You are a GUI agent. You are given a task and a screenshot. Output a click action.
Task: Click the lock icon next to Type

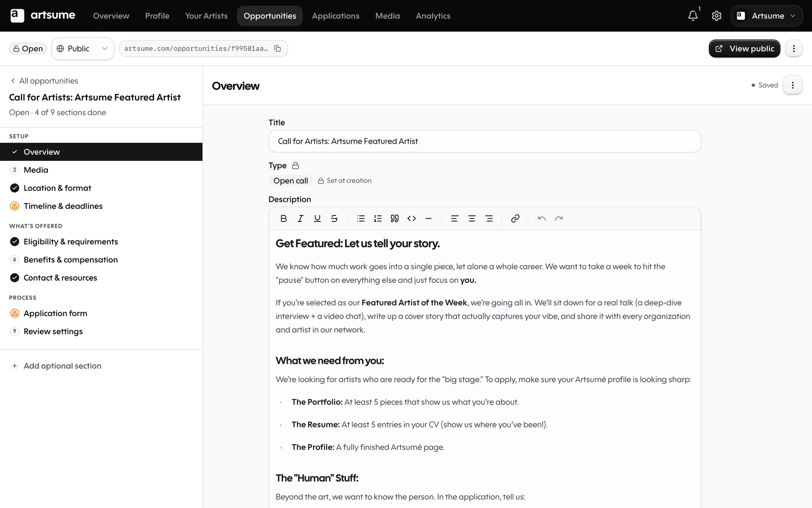pos(296,166)
